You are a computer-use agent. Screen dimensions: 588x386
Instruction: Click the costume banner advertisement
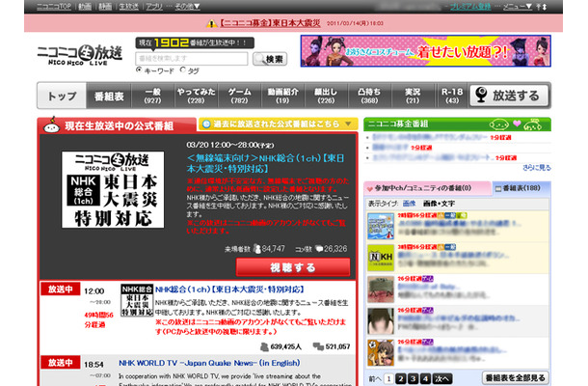(x=426, y=51)
